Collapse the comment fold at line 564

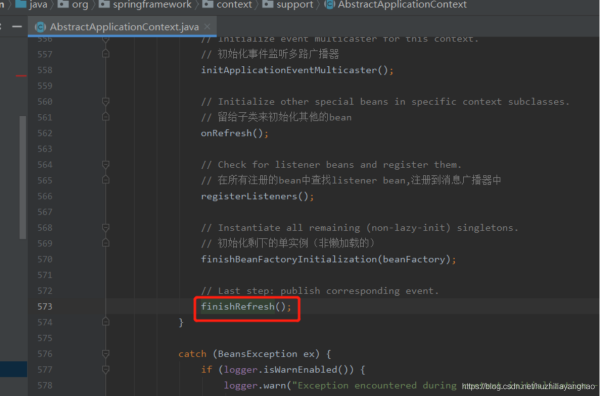[106, 165]
